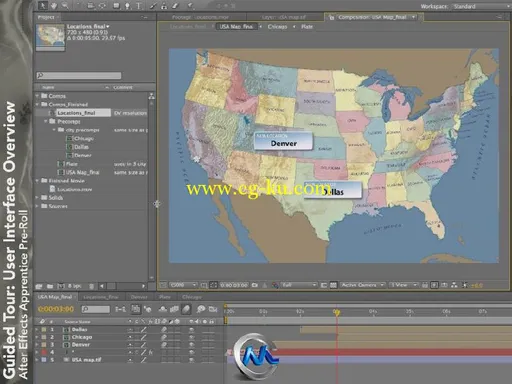Click USA Map_final breadcrumb button
512x384 pixels.
tap(236, 26)
